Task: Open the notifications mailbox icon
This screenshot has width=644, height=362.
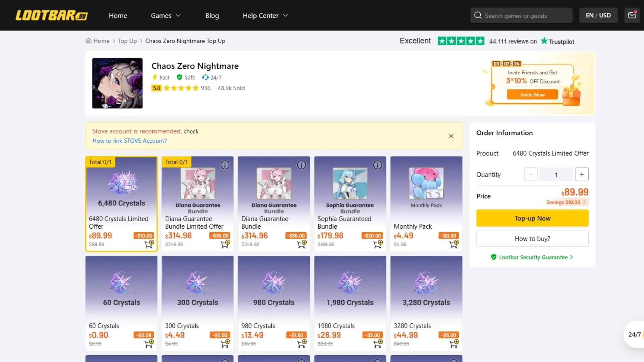Action: (x=632, y=15)
